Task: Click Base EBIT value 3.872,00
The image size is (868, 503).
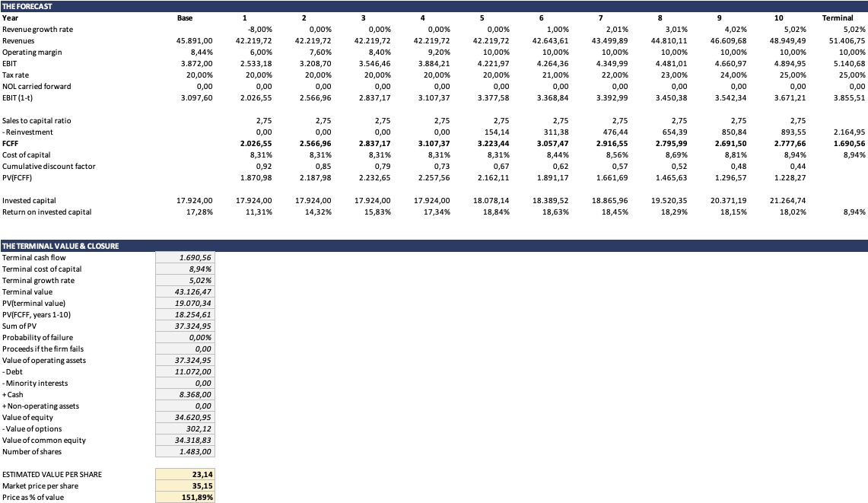Action: pos(196,64)
